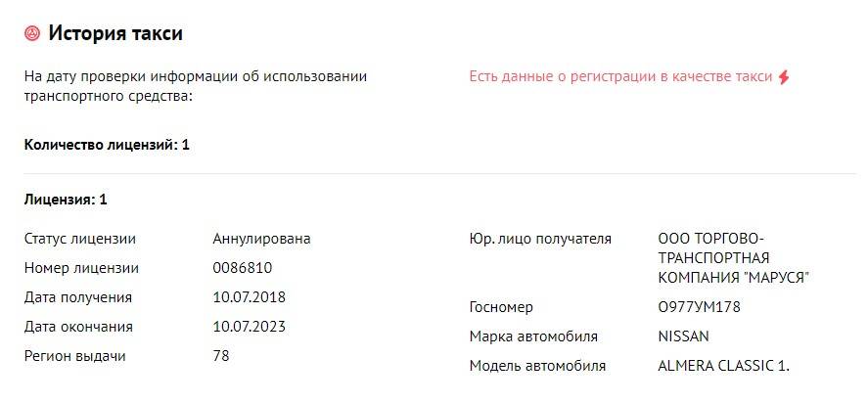The image size is (868, 403).
Task: Click the car model "ALMERA CLASSIC 1."
Action: pos(723,366)
